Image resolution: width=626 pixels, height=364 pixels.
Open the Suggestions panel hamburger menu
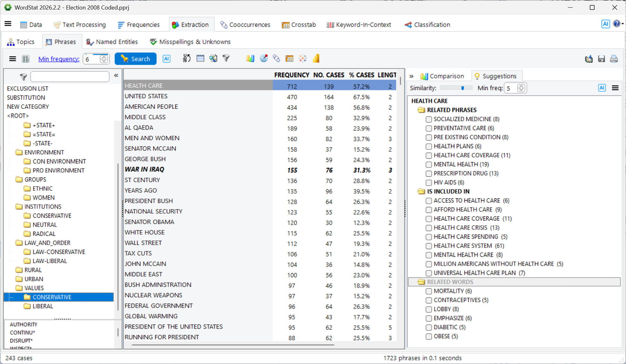point(615,88)
